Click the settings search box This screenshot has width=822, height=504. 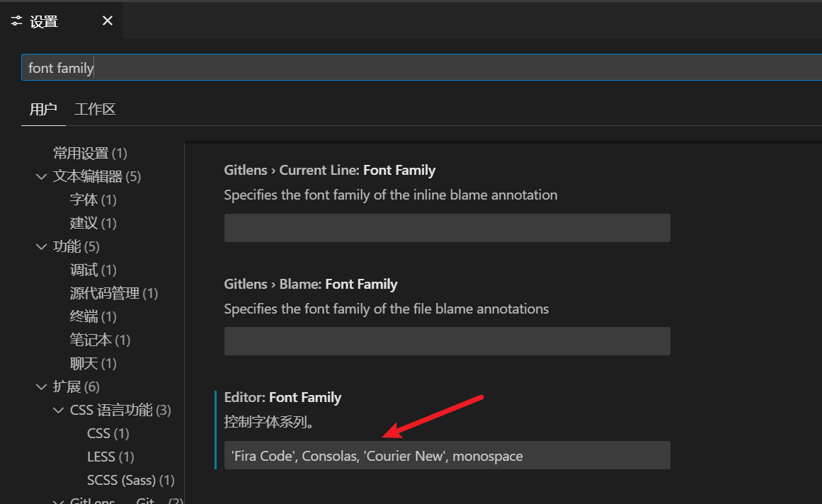pyautogui.click(x=418, y=69)
